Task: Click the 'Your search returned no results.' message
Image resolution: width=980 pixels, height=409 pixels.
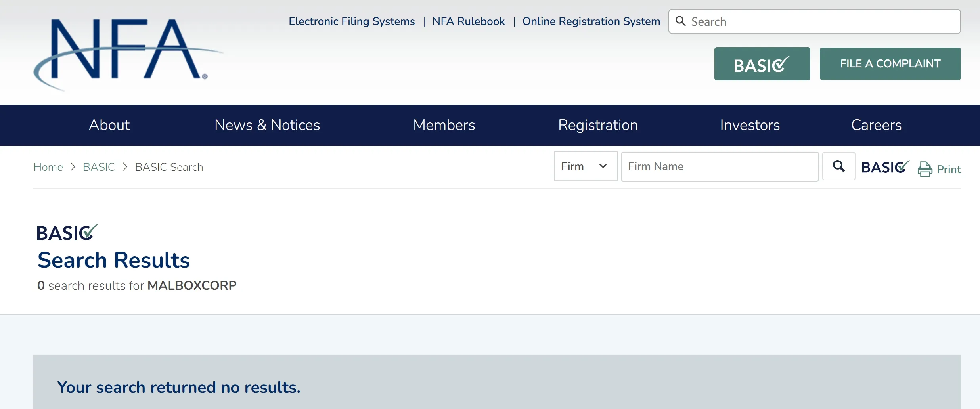Action: click(x=179, y=387)
